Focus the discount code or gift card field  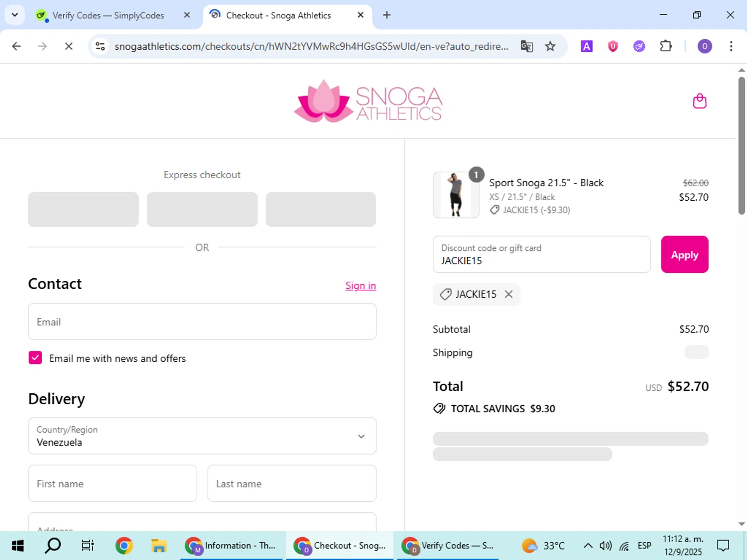tap(541, 254)
